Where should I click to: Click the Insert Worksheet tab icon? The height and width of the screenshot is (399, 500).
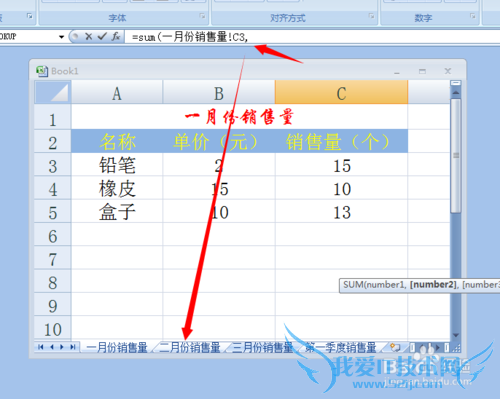coord(395,347)
